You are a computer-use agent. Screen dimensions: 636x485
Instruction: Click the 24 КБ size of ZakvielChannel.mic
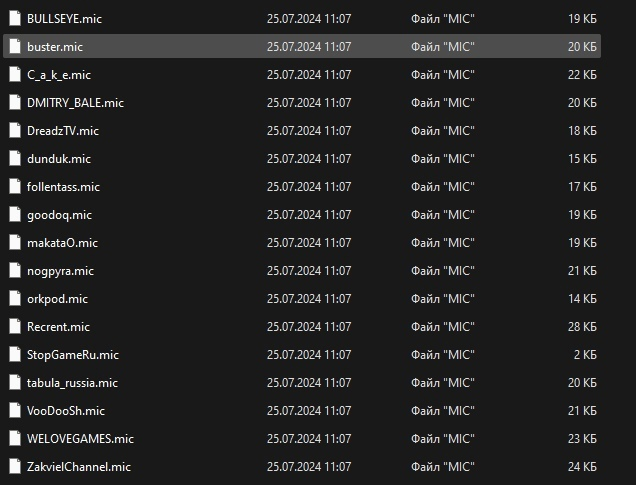click(x=582, y=466)
